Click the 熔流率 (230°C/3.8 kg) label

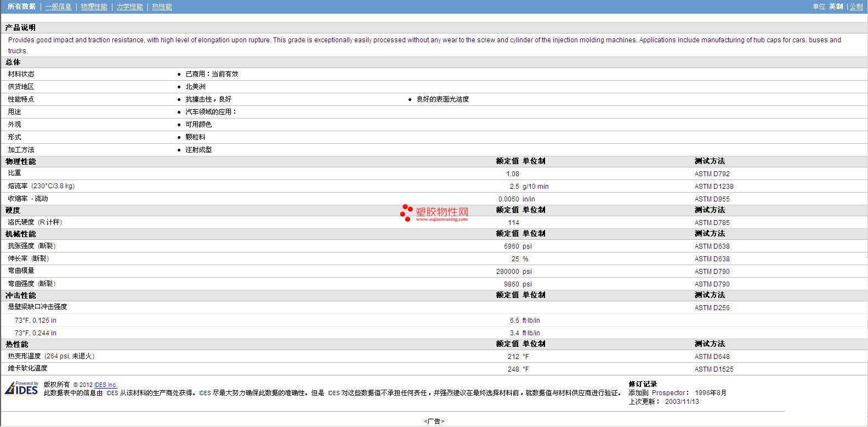click(x=41, y=186)
